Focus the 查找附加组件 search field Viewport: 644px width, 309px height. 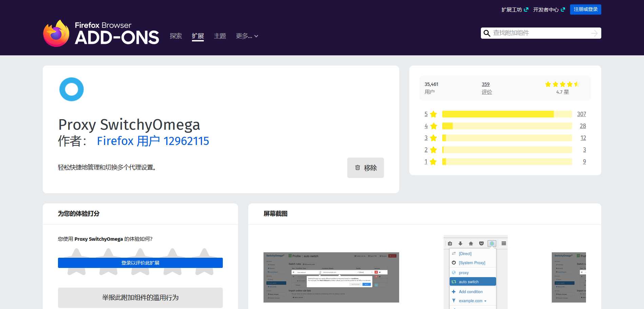click(x=541, y=33)
